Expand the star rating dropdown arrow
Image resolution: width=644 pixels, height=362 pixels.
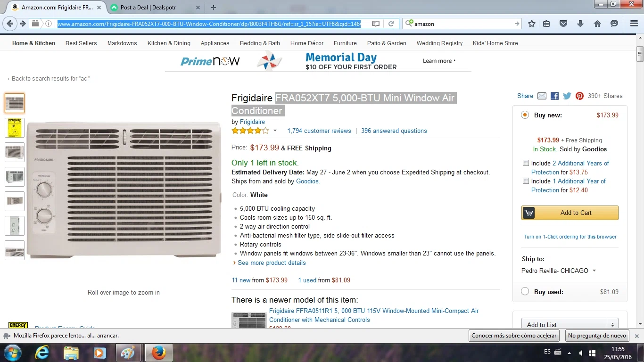275,131
